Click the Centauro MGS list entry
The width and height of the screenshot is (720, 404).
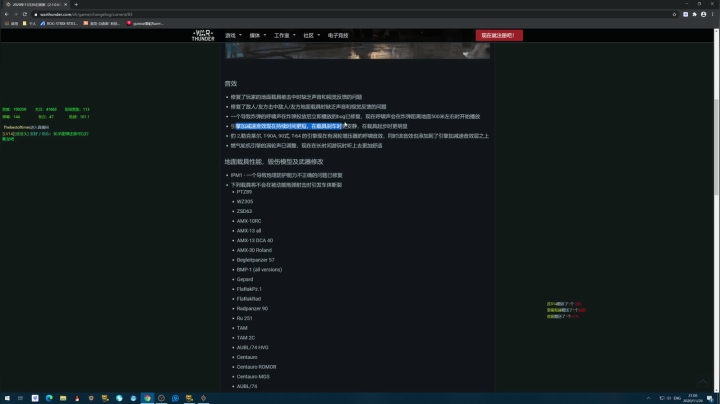click(253, 376)
